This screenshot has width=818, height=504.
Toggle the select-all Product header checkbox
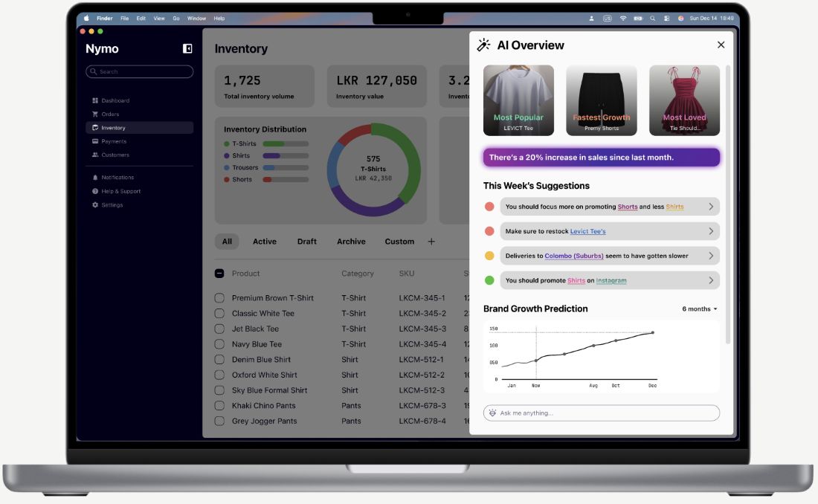coord(219,274)
